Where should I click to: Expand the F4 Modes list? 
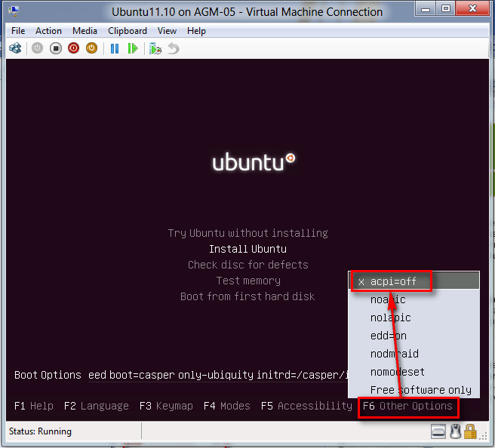pos(226,406)
